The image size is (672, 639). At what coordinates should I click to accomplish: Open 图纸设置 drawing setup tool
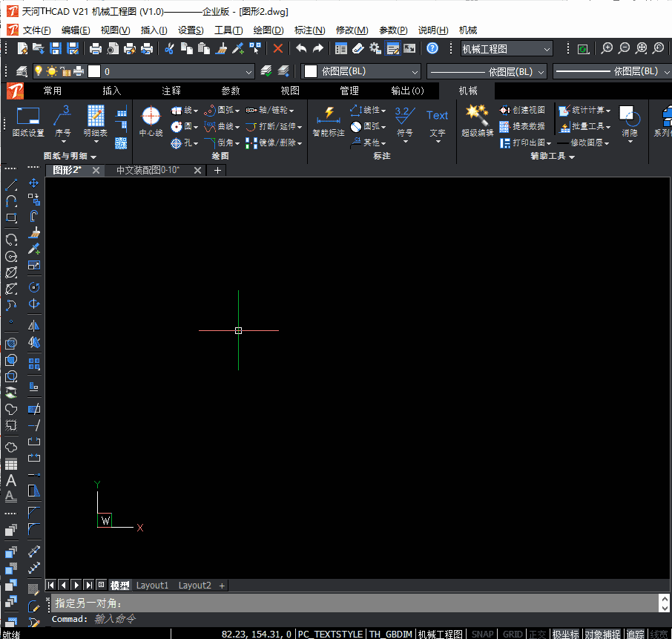pos(28,122)
